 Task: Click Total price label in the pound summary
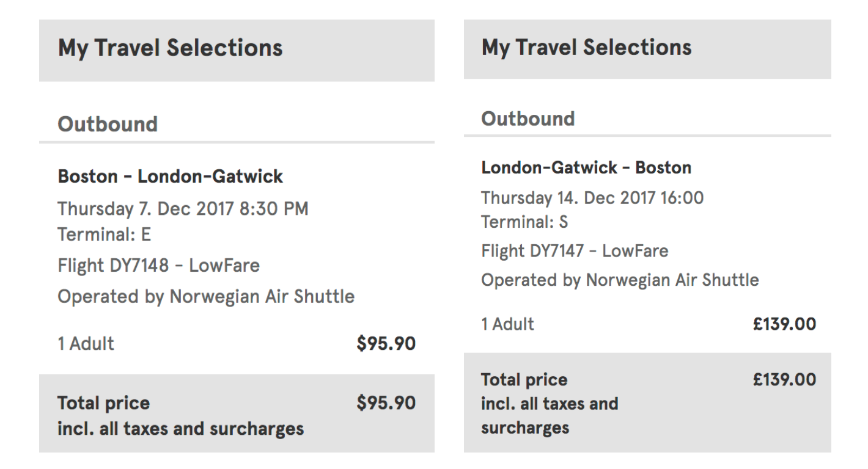point(524,380)
